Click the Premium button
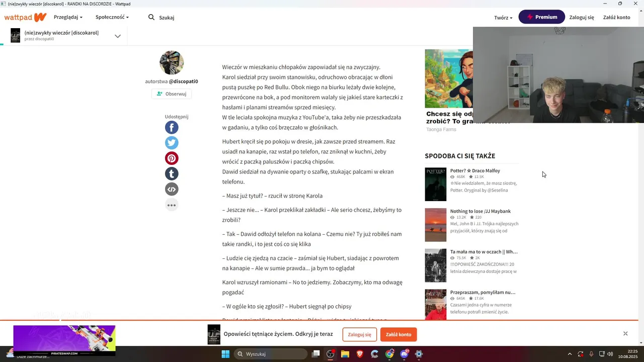The width and height of the screenshot is (644, 362). click(542, 17)
